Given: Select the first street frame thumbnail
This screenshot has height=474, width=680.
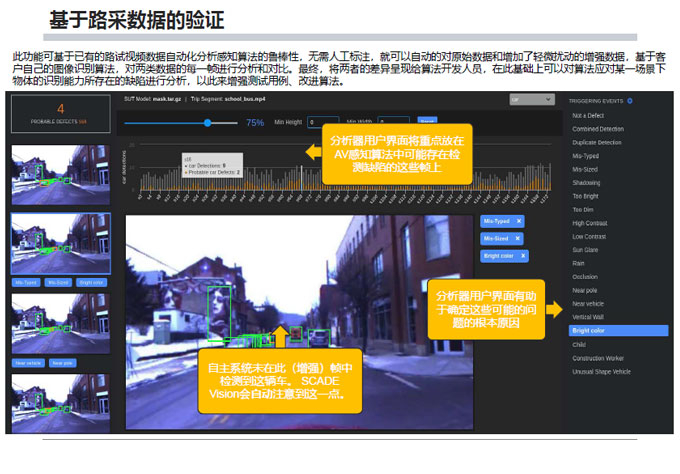Looking at the screenshot, I should pos(47,169).
